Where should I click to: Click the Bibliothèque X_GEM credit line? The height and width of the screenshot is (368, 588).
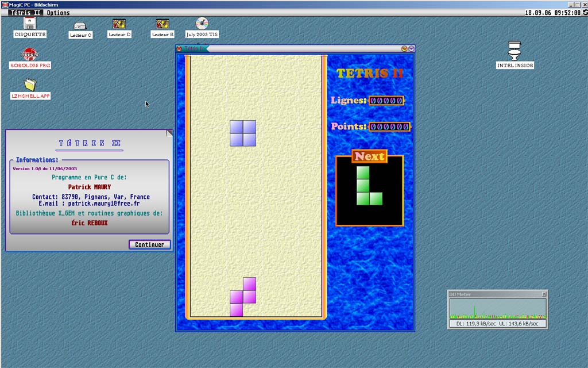pyautogui.click(x=89, y=213)
